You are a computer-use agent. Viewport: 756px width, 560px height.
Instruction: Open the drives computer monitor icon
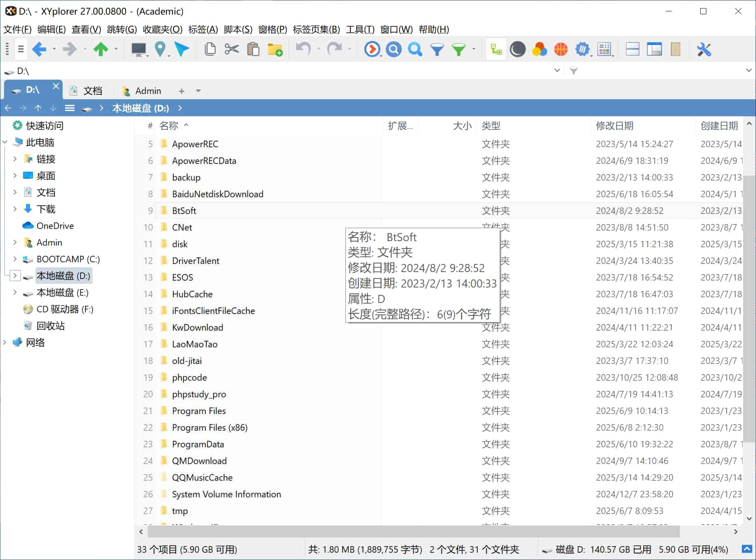(x=138, y=49)
